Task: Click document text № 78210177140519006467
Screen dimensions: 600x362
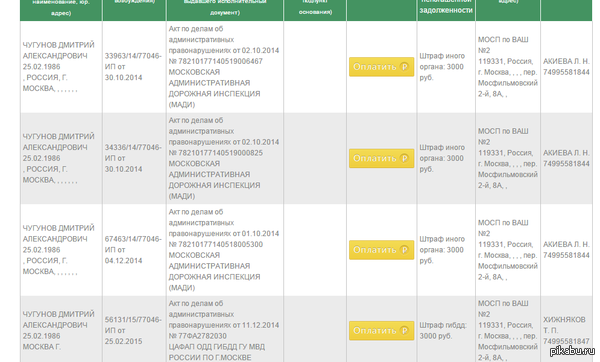Action: coord(216,61)
